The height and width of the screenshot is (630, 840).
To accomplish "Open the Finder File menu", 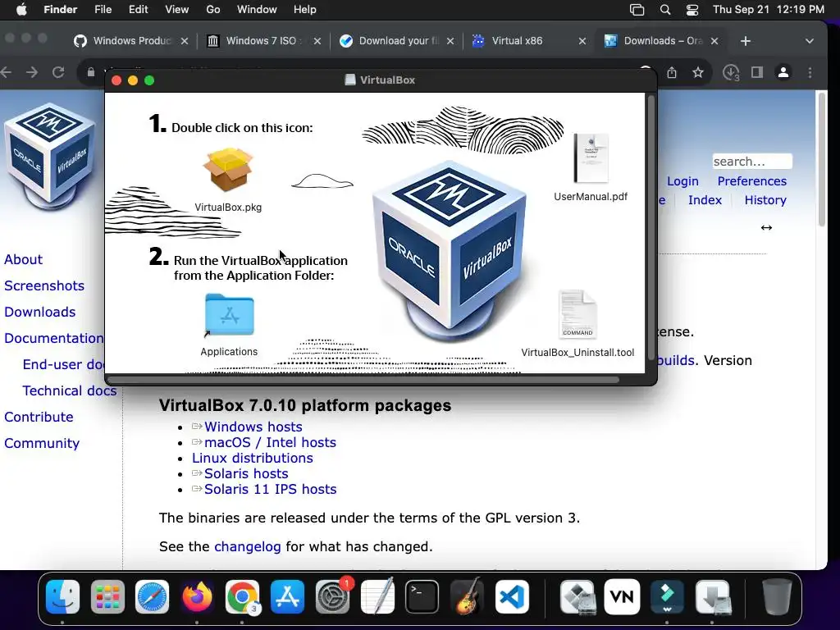I will pyautogui.click(x=103, y=10).
